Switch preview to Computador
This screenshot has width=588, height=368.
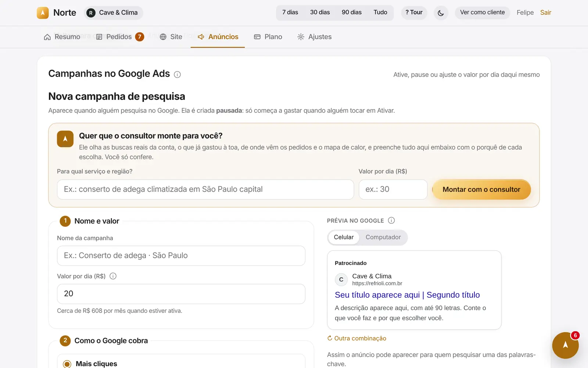pyautogui.click(x=383, y=237)
